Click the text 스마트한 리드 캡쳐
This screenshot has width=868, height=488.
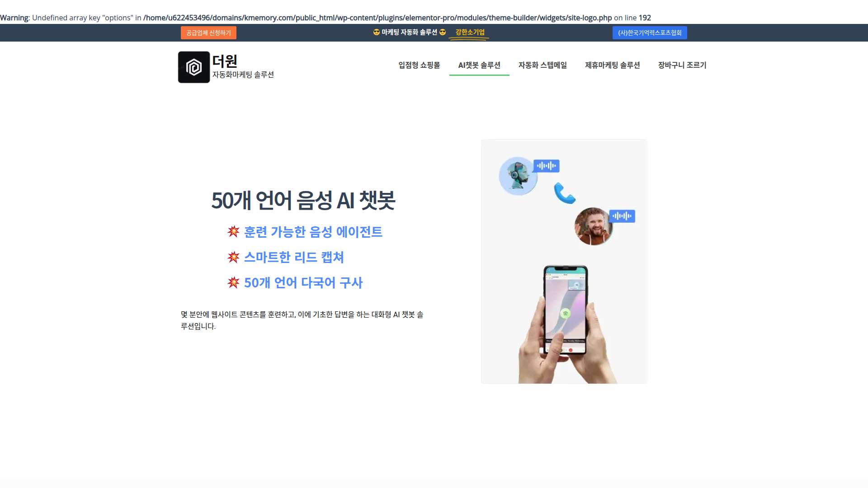point(294,257)
